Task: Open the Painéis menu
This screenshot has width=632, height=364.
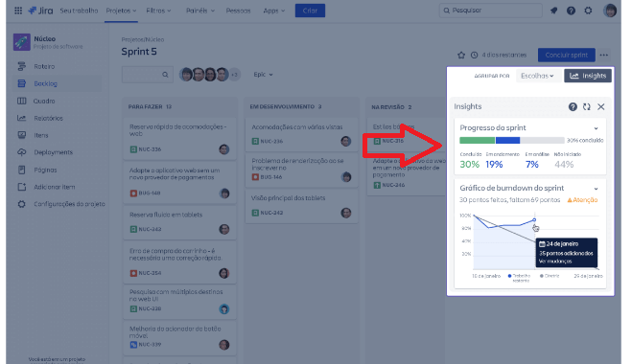Action: pos(199,11)
